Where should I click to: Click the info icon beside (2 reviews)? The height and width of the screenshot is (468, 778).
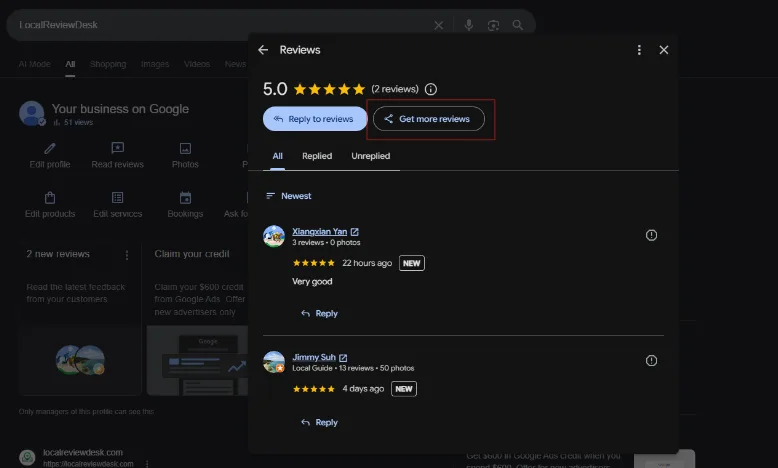tap(431, 89)
